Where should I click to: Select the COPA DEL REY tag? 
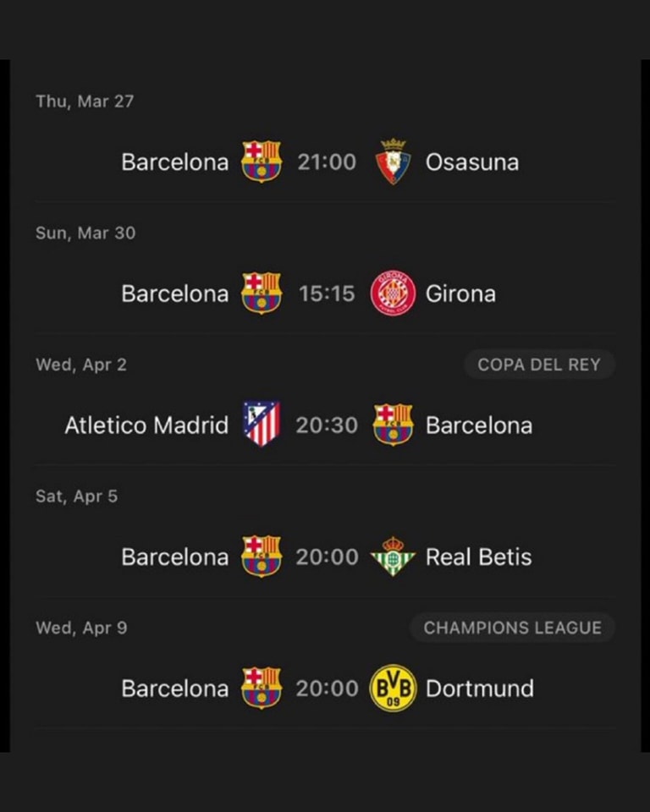[x=539, y=365]
